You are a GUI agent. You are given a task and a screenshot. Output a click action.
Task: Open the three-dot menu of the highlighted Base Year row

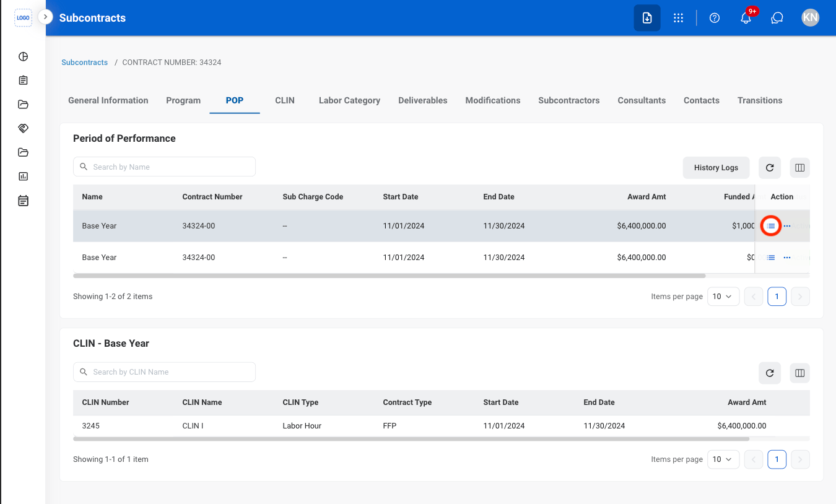tap(787, 226)
